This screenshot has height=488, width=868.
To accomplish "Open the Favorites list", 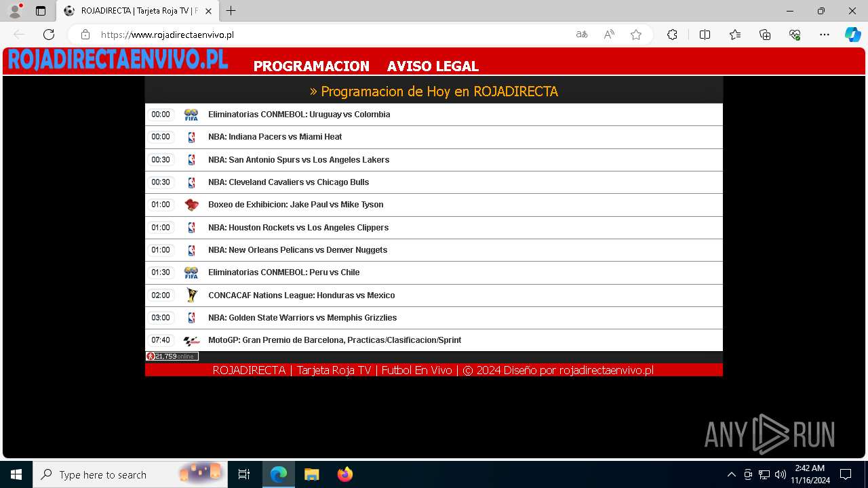I will [735, 35].
